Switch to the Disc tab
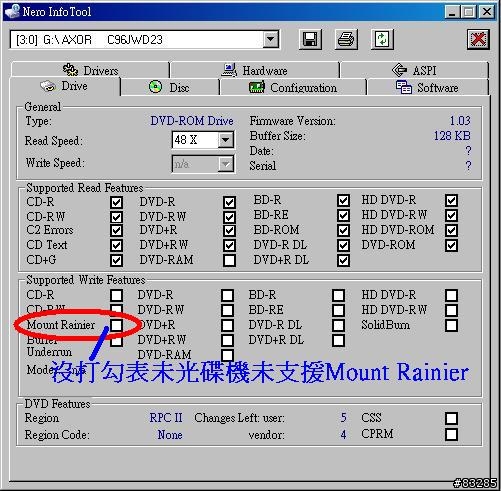The height and width of the screenshot is (491, 501). [169, 88]
